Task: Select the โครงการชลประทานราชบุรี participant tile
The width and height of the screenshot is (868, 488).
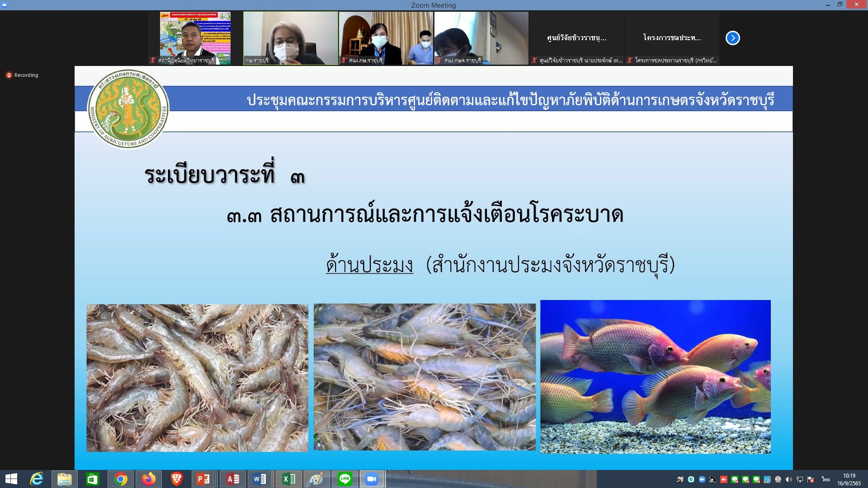Action: coord(672,38)
